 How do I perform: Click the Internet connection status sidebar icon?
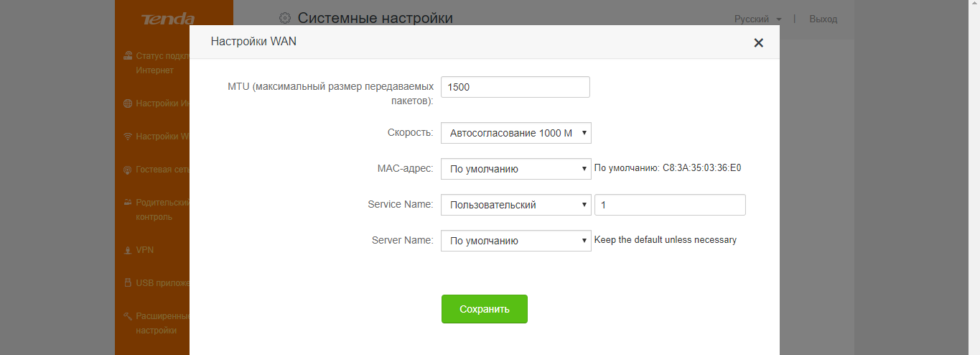click(x=128, y=55)
